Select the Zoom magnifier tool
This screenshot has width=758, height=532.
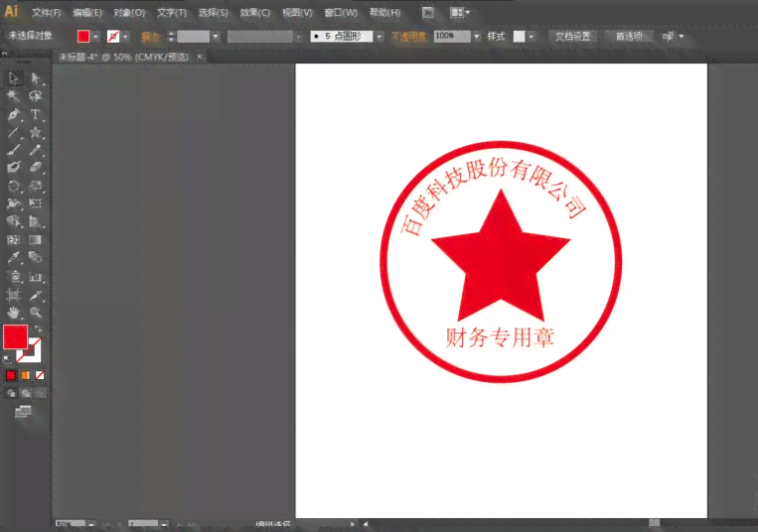[x=36, y=313]
